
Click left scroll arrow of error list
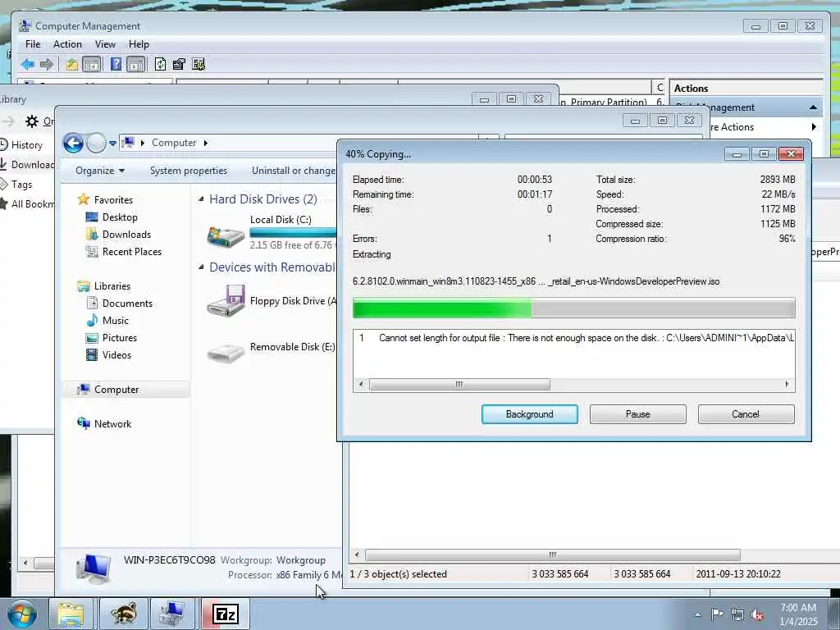tap(361, 384)
